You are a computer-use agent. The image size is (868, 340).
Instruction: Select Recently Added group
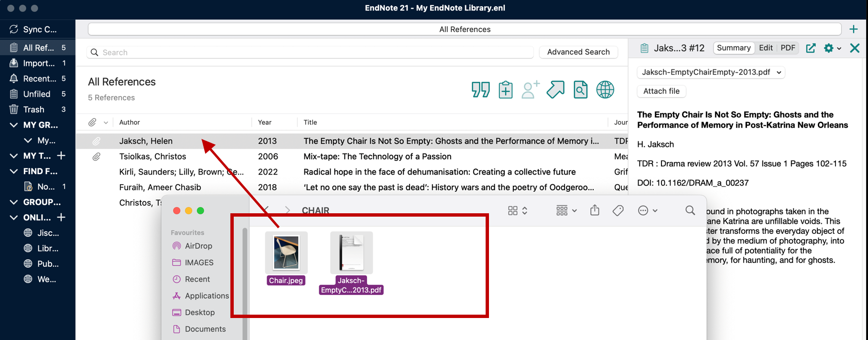pos(37,78)
